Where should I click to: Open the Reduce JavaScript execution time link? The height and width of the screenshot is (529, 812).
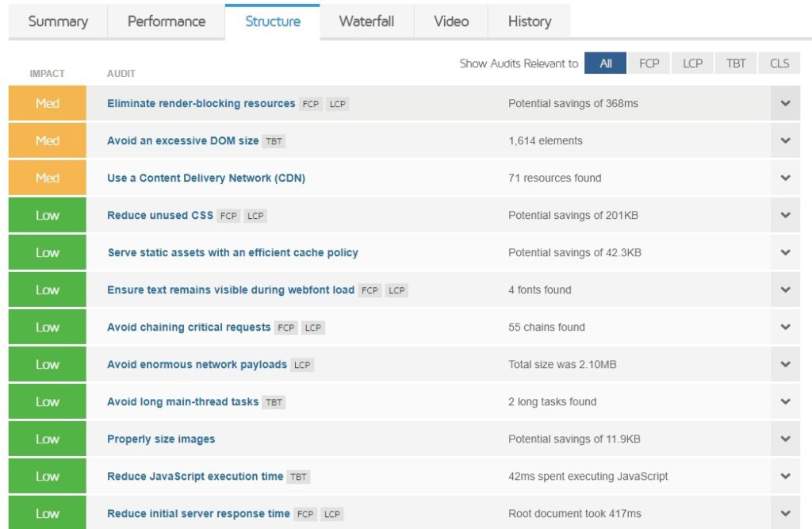click(x=195, y=477)
